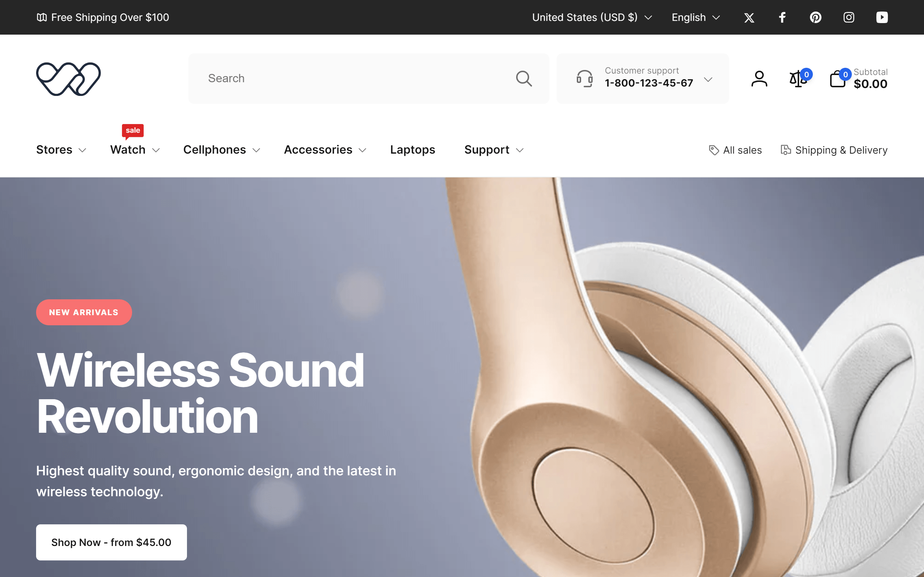Screen dimensions: 924x577
Task: Visit the Facebook page icon
Action: point(782,18)
